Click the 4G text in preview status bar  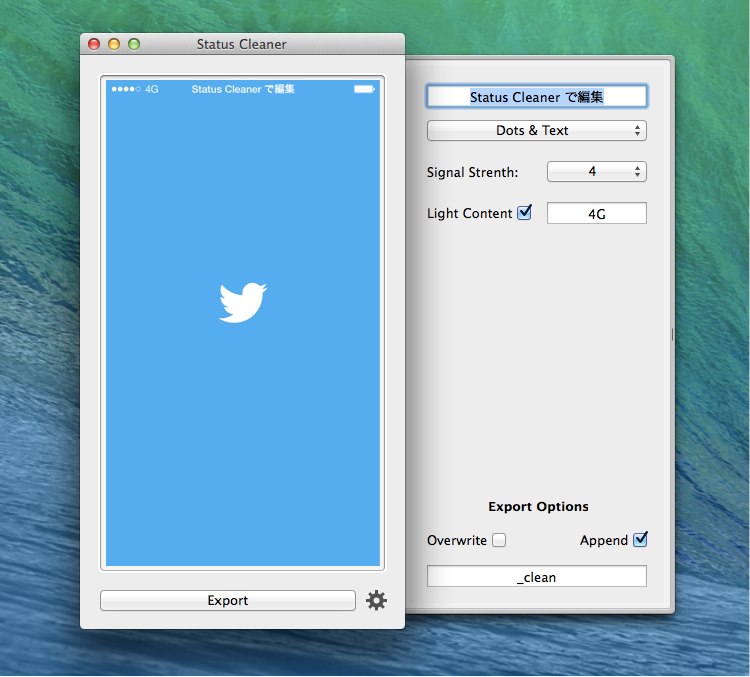tap(152, 89)
